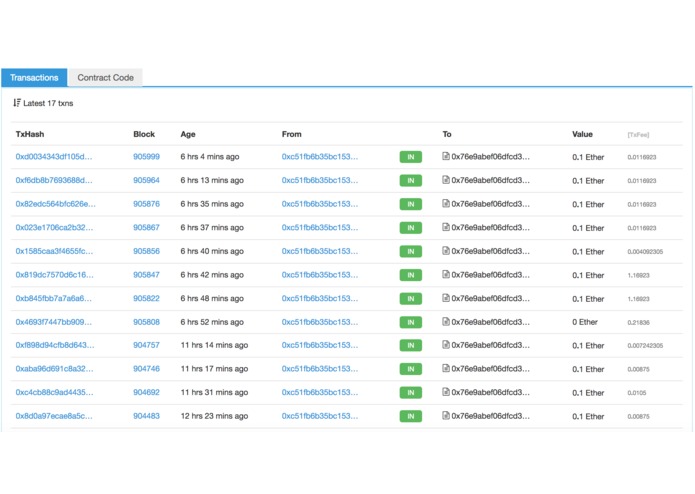Click the 0.004092305 fee value
The image size is (695, 494).
[645, 252]
